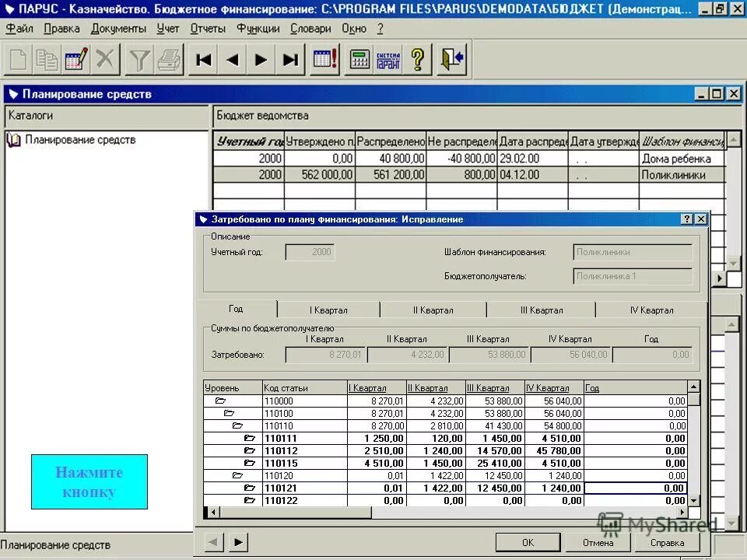Open the calculator toolbar icon
Viewport: 747px width, 560px height.
(359, 60)
